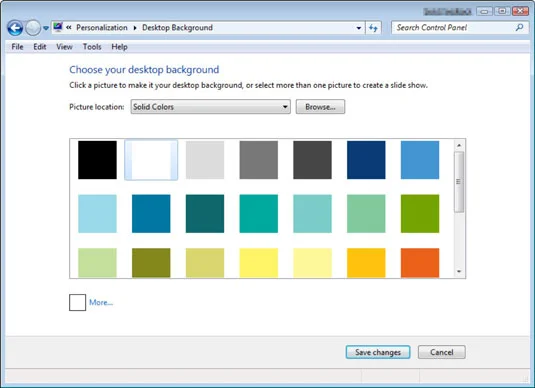Pick the mint green swatch

(x=366, y=214)
